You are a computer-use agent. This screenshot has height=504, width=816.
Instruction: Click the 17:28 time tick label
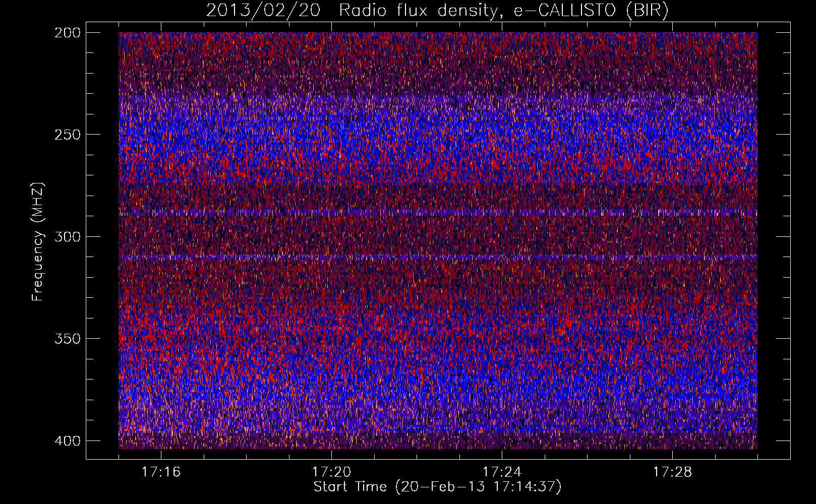pos(672,472)
